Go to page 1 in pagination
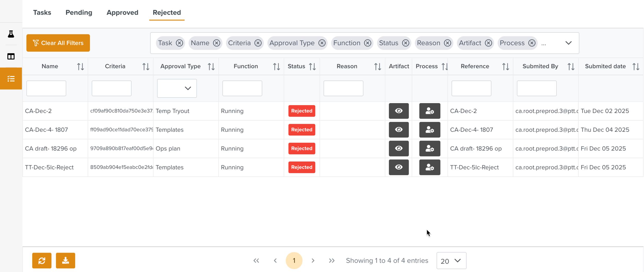The height and width of the screenshot is (272, 644). coord(294,261)
